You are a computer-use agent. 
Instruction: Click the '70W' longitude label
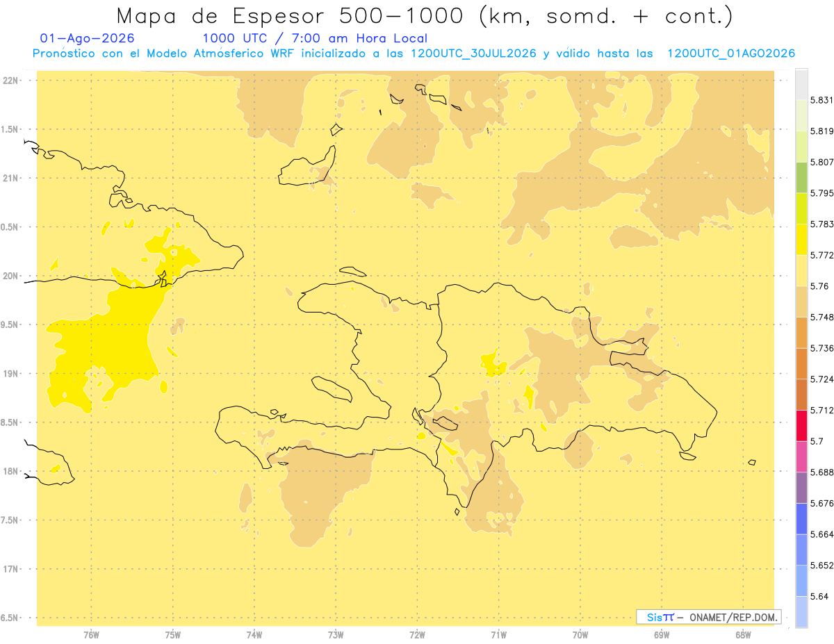coord(580,635)
